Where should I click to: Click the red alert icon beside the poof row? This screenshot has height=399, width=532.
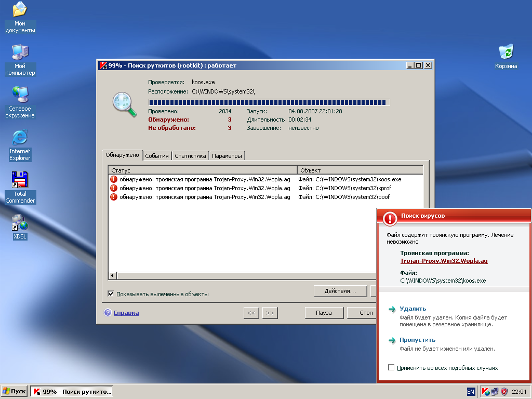point(114,197)
